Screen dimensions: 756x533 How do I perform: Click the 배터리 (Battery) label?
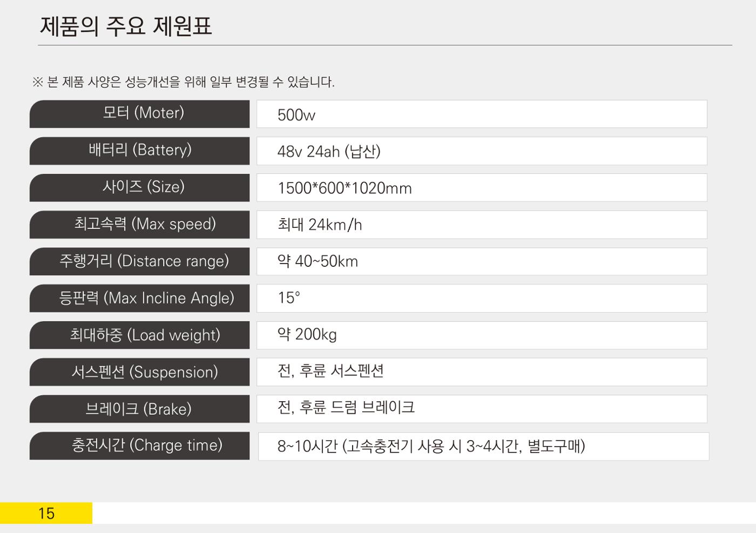click(x=139, y=151)
